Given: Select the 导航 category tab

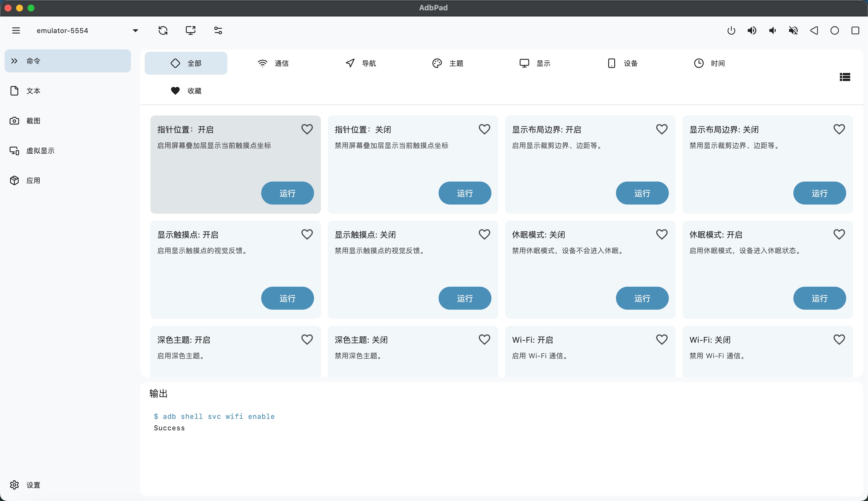Looking at the screenshot, I should point(360,63).
